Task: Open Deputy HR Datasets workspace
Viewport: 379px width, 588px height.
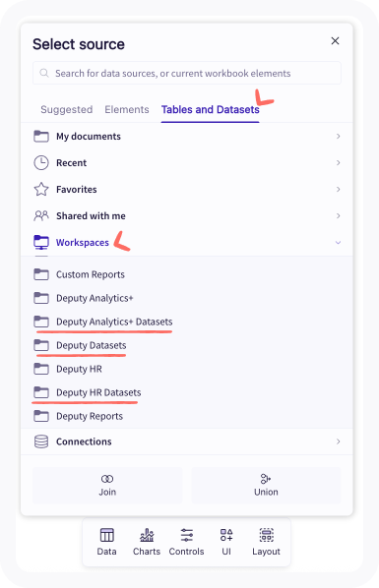Action: click(98, 392)
